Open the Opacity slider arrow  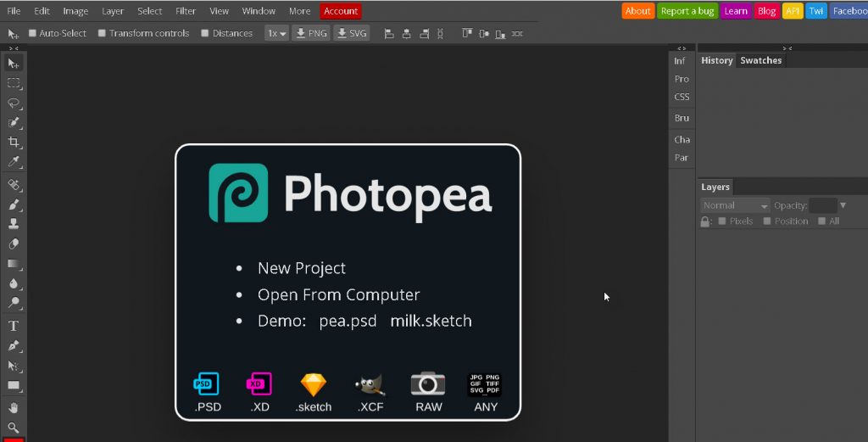coord(843,205)
